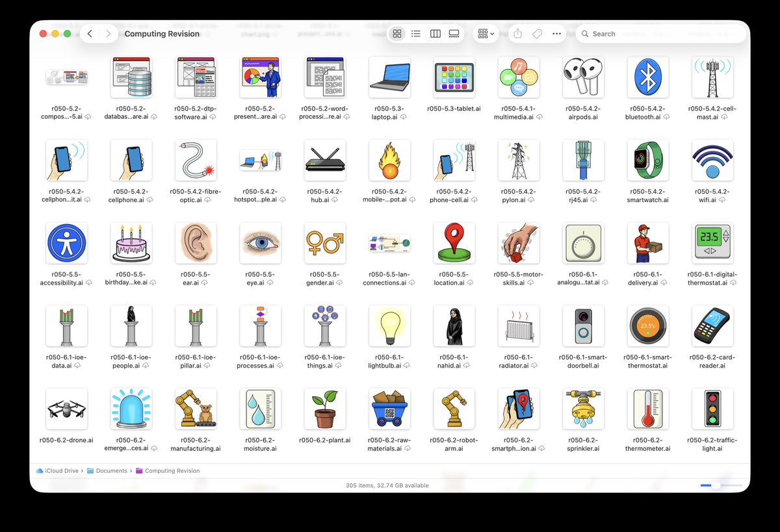This screenshot has height=532, width=780.
Task: Select the r050-6.1-radiator.ai icon
Action: pyautogui.click(x=519, y=327)
